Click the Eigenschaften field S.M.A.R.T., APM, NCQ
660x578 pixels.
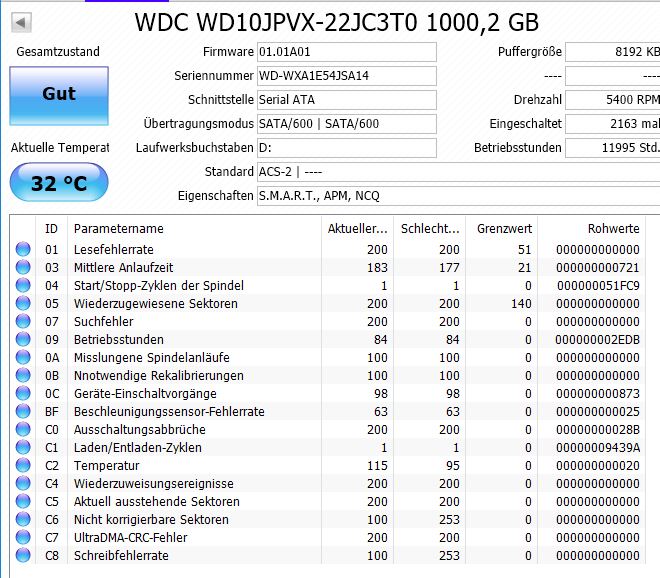tap(458, 196)
